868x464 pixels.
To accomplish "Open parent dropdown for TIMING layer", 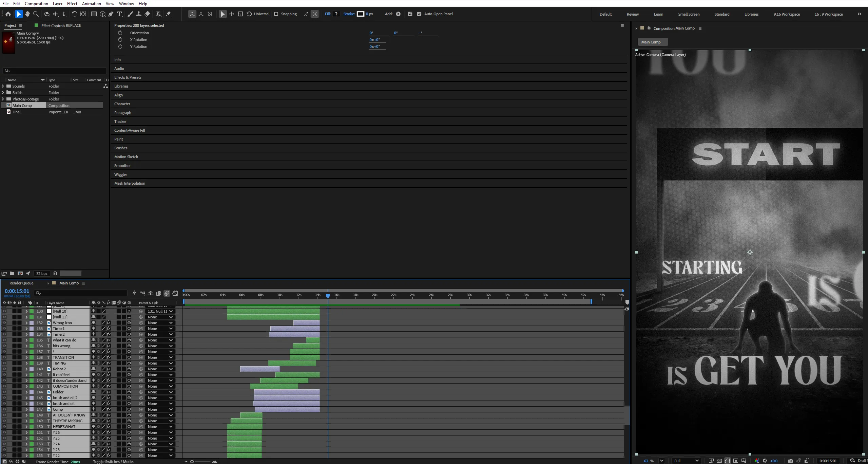I will 160,363.
